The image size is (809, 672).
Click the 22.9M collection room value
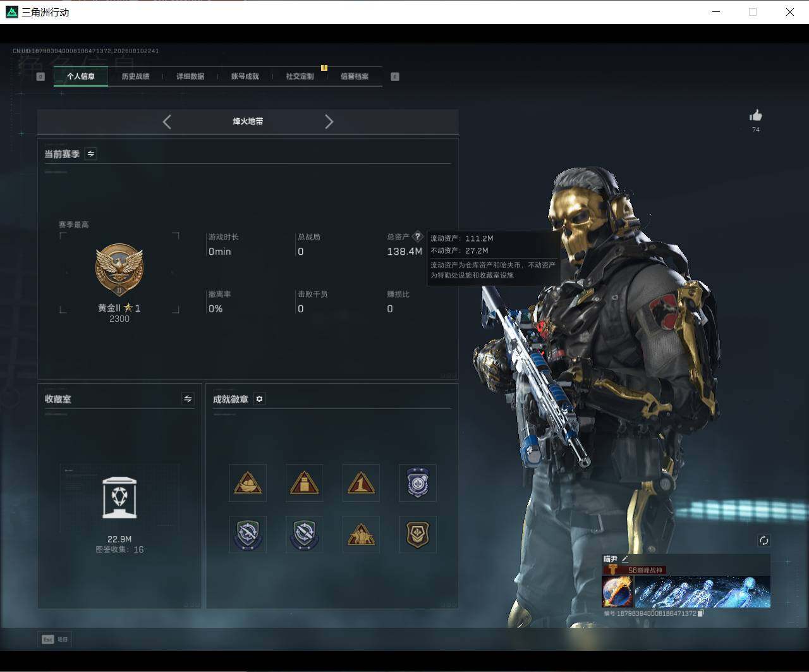coord(119,539)
